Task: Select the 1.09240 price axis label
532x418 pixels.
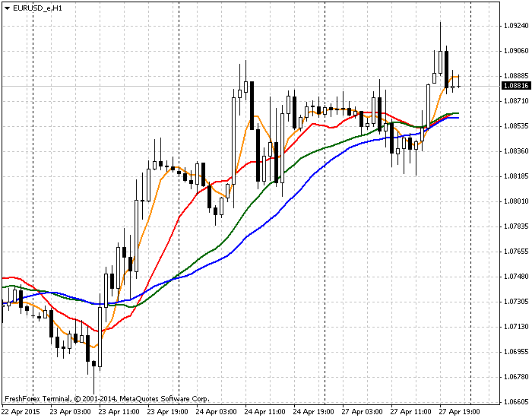Action: [516, 26]
